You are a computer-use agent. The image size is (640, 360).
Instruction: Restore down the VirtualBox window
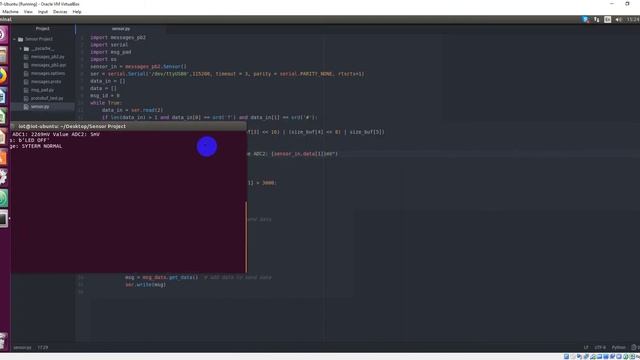627,4
